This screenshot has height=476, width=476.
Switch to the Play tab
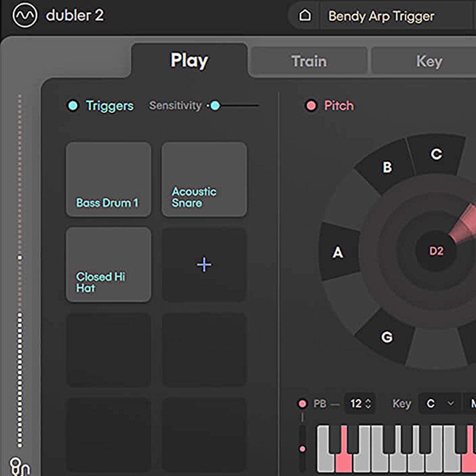click(x=189, y=61)
